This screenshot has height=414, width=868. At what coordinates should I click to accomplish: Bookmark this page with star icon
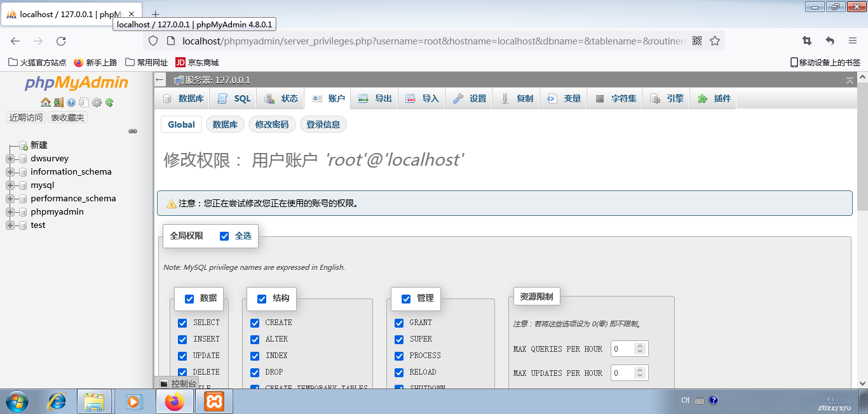pyautogui.click(x=715, y=41)
